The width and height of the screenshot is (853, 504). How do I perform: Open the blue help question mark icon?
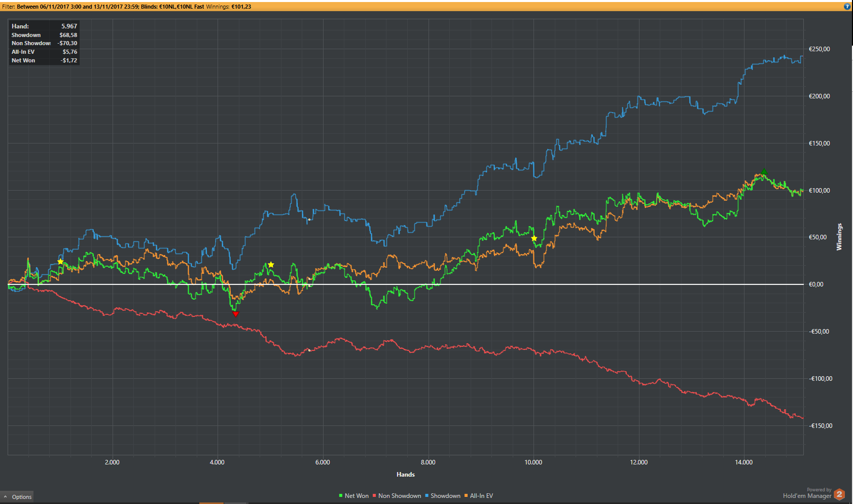click(847, 7)
